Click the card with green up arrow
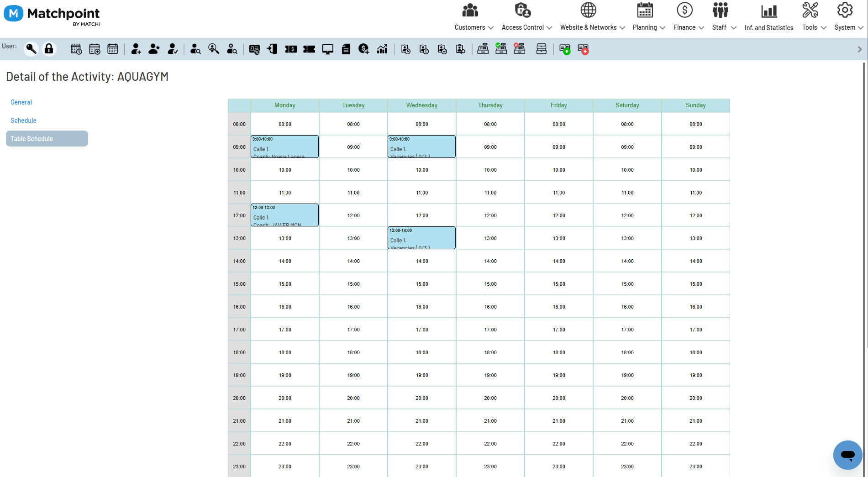Viewport: 868px width, 477px height. [565, 49]
